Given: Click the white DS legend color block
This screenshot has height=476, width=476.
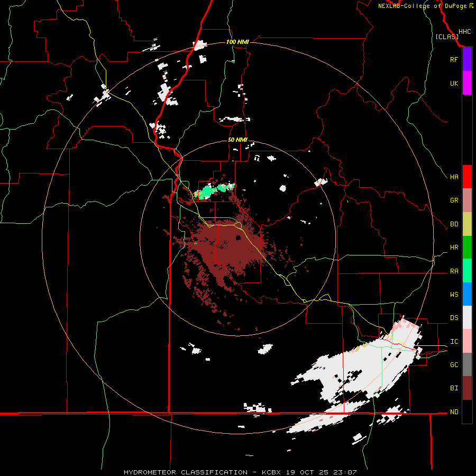Looking at the screenshot, I should click(x=467, y=317).
